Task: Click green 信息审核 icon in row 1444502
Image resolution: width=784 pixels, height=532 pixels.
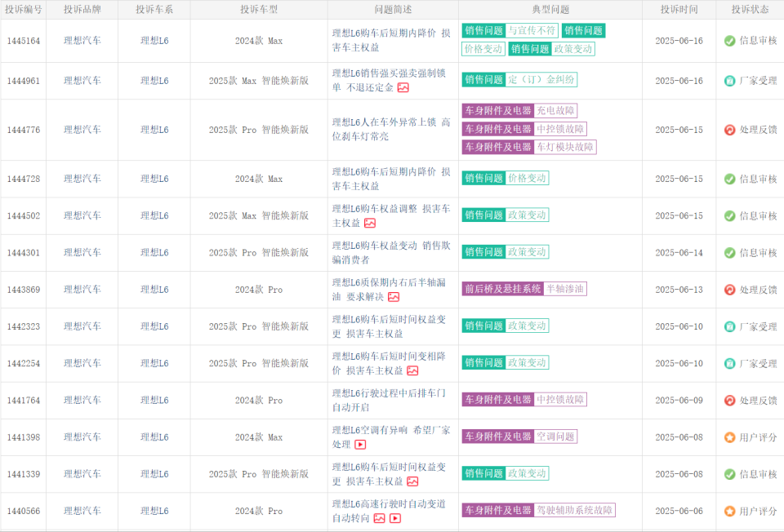Action: tap(729, 215)
